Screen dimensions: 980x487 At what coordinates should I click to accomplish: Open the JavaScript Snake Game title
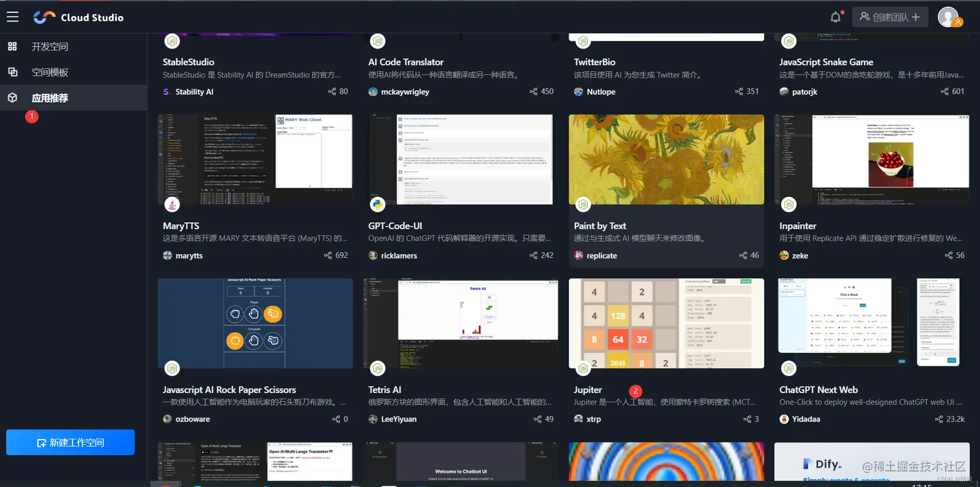(826, 62)
